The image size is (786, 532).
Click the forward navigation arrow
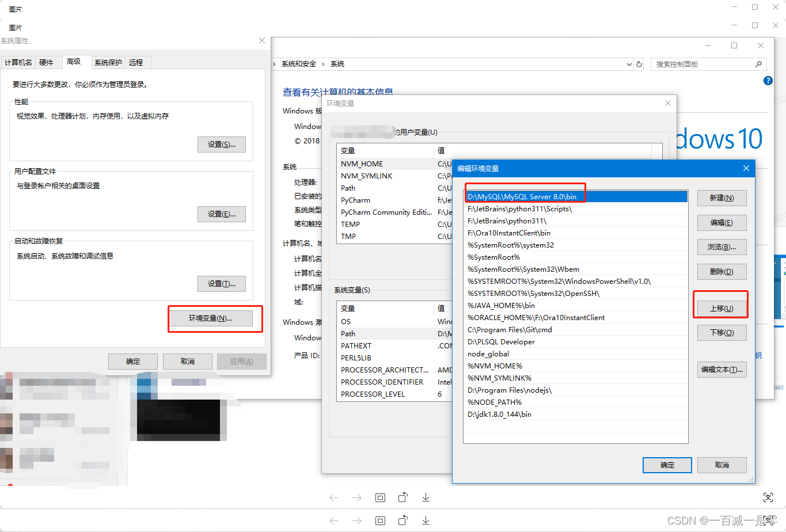tap(357, 497)
